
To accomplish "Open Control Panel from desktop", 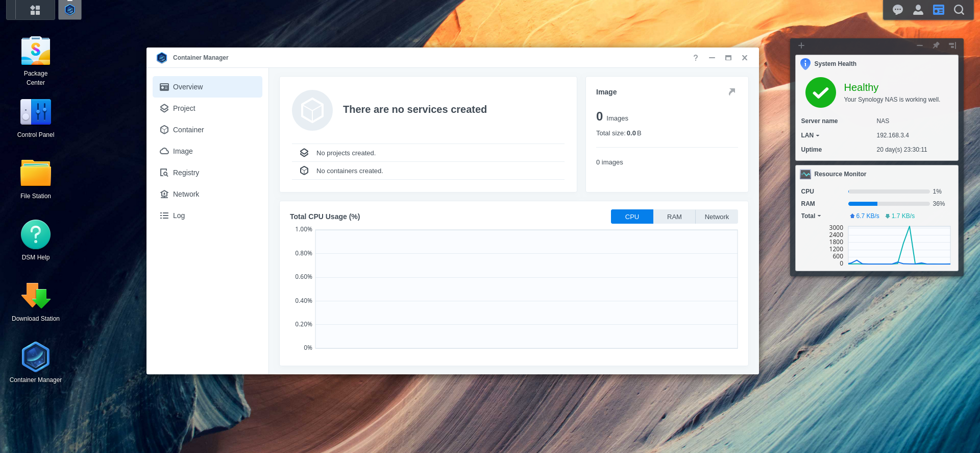I will pos(36,112).
